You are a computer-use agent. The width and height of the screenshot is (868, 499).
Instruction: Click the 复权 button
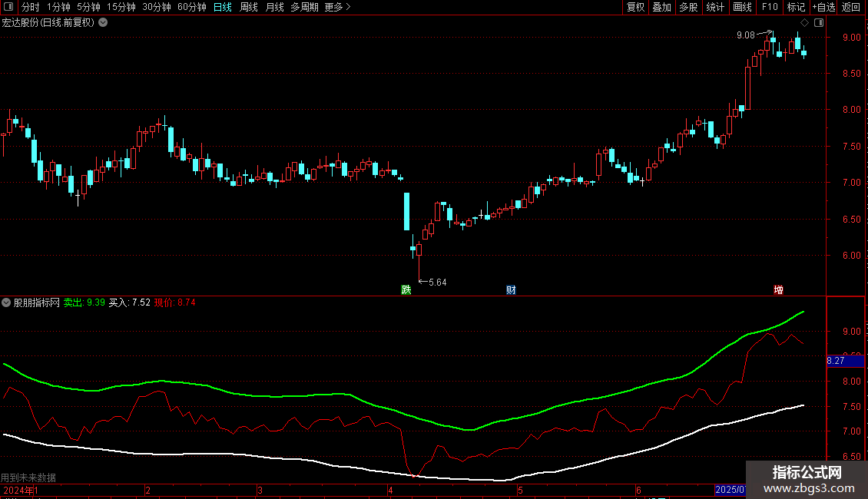point(635,7)
